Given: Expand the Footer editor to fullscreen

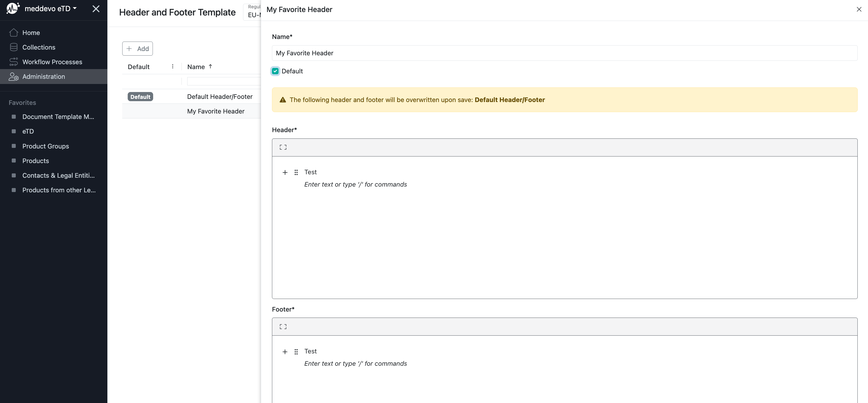Looking at the screenshot, I should [x=283, y=326].
